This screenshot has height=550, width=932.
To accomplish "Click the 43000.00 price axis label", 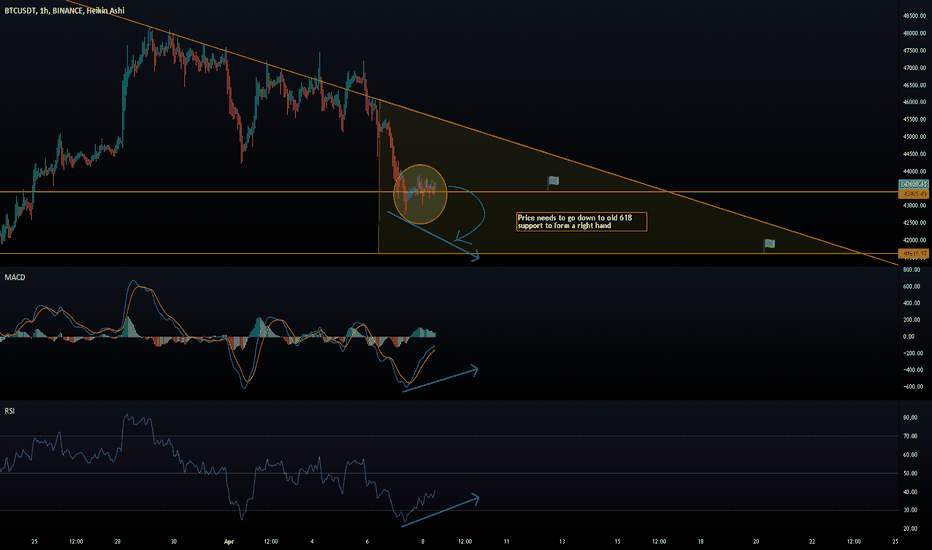I will point(914,206).
